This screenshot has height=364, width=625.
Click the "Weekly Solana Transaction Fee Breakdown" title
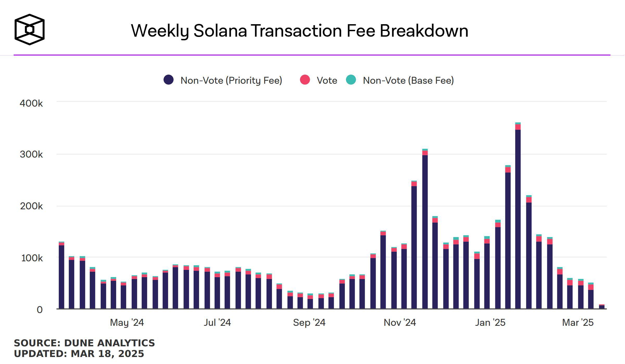pos(299,31)
